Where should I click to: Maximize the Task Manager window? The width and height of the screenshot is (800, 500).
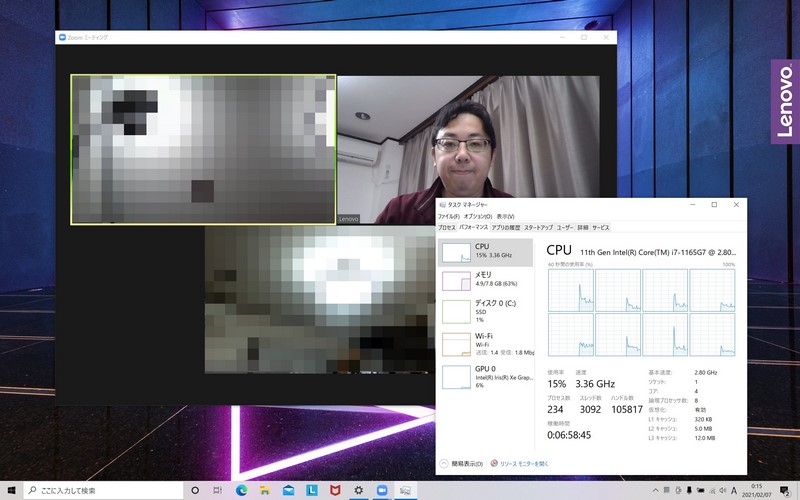(x=714, y=205)
